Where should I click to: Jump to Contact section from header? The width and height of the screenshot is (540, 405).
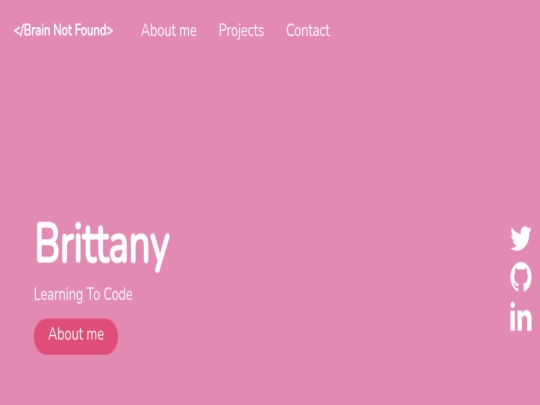pos(308,31)
